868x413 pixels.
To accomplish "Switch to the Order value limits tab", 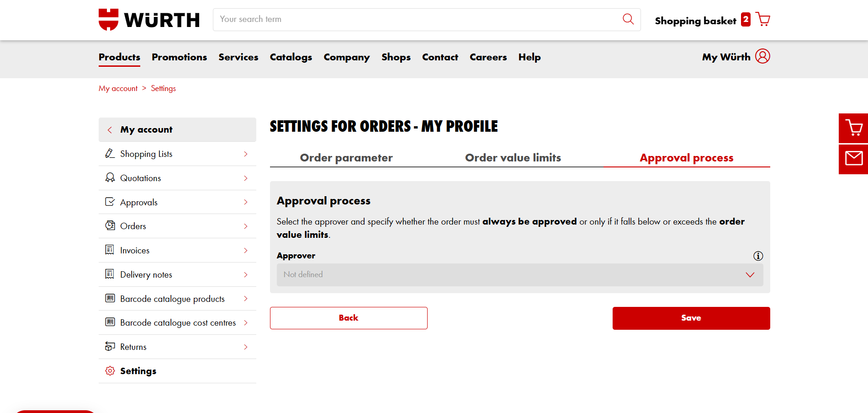I will tap(513, 158).
